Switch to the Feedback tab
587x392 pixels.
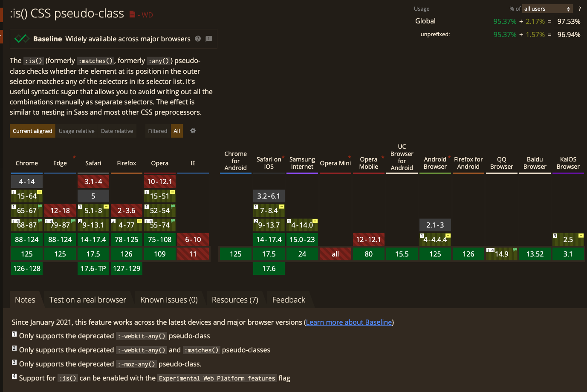click(289, 300)
